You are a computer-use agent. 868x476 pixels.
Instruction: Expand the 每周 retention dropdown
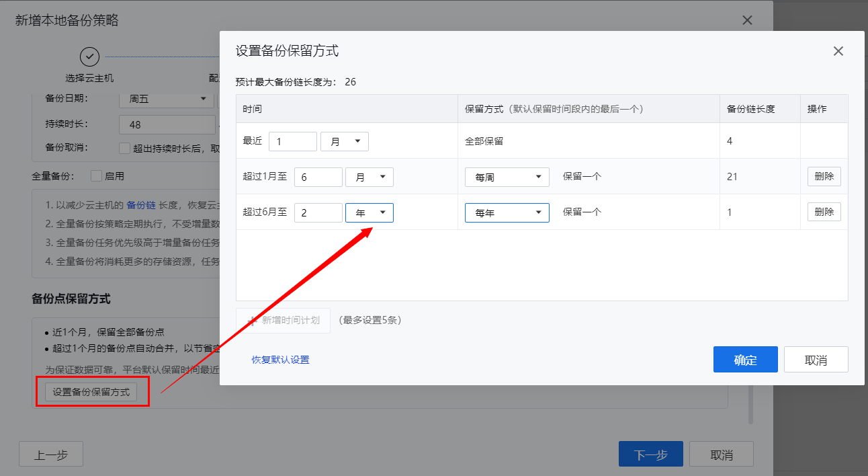[x=507, y=177]
